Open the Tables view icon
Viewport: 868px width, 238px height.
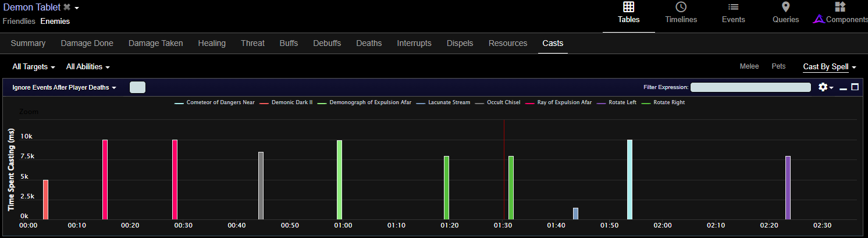tap(628, 7)
